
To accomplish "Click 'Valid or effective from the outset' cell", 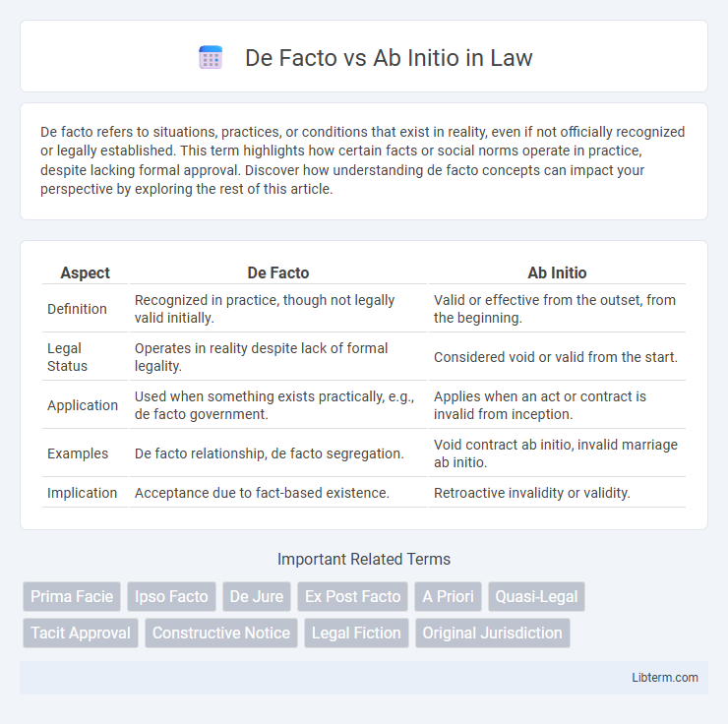I will pos(557,309).
